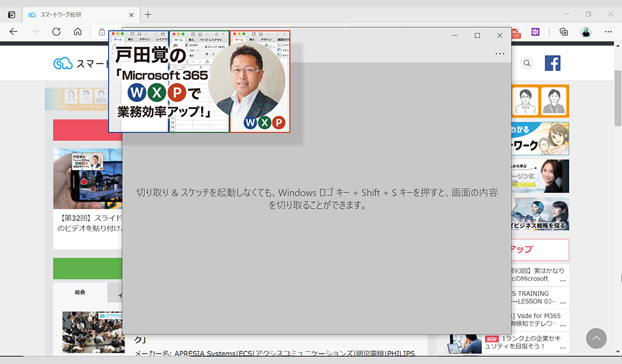622x364 pixels.
Task: Click the lock icon in Edge's address bar
Action: 102,32
